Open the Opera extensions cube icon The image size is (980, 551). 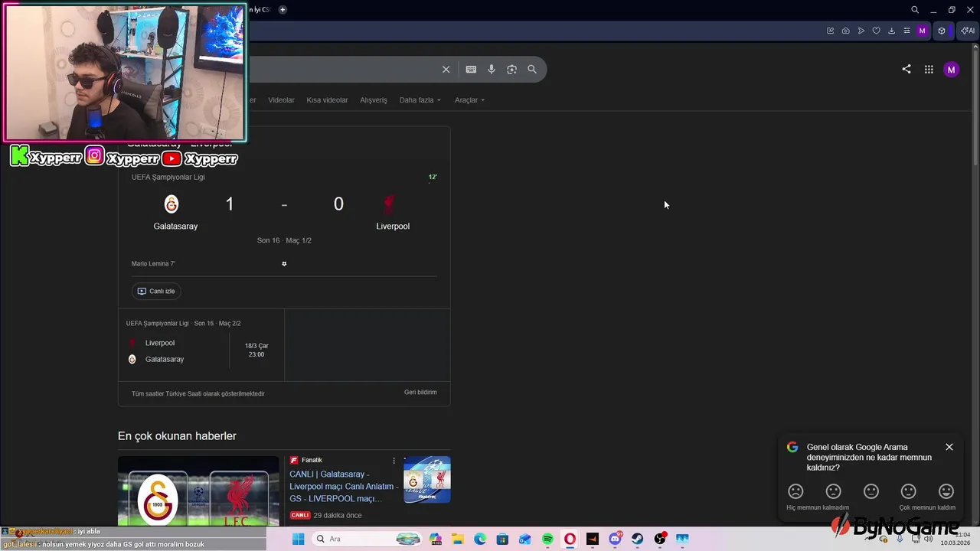(942, 31)
